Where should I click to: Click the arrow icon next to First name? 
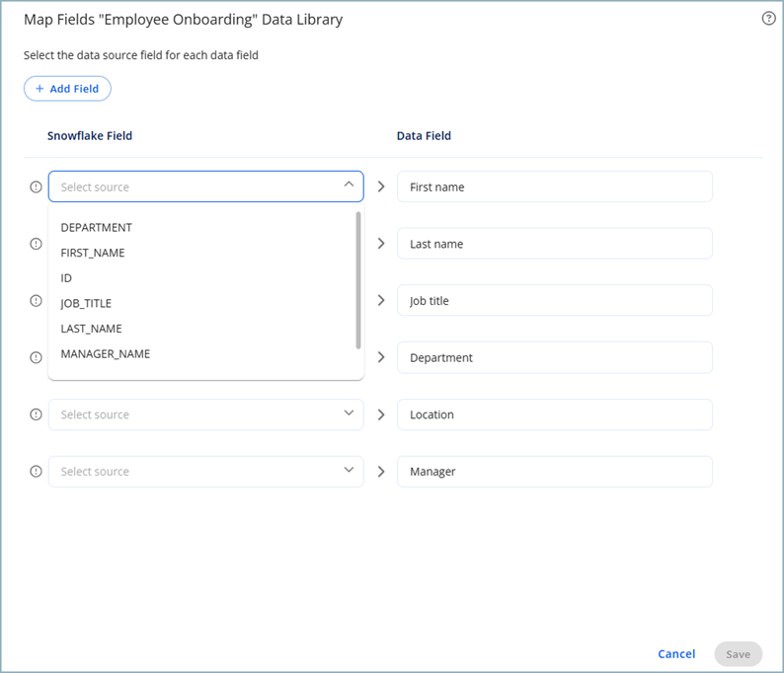[x=381, y=187]
